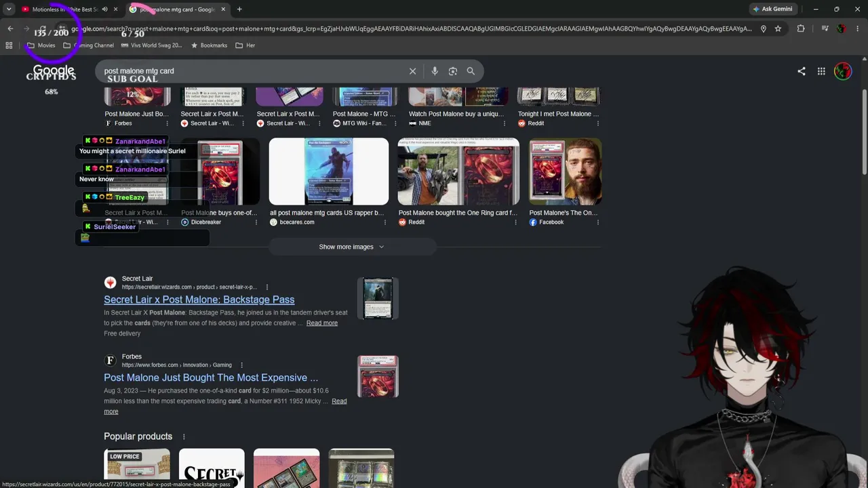Expand Show more images
This screenshot has width=868, height=488.
click(352, 247)
